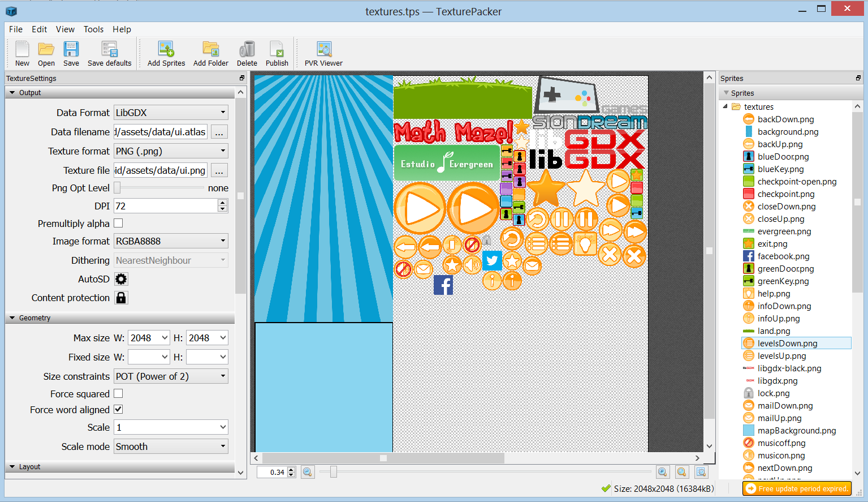Collapse the Geometry section
Viewport: 868px width, 502px height.
point(12,318)
